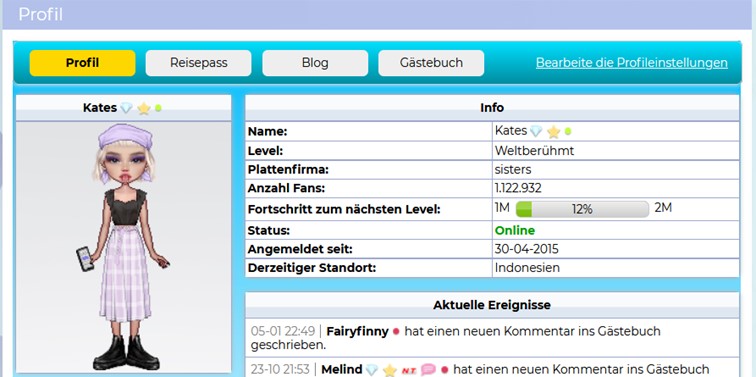Click diamond icon next to Melind
756x377 pixels.
[x=372, y=370]
